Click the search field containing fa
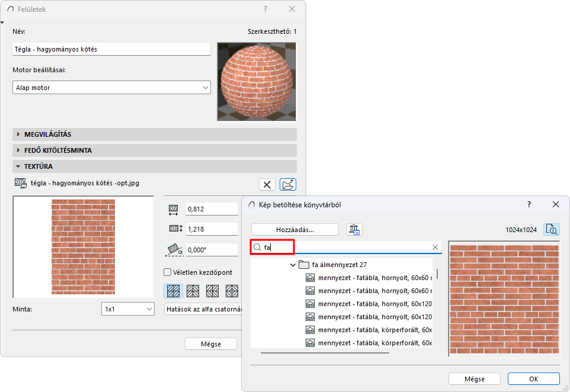 tap(346, 248)
